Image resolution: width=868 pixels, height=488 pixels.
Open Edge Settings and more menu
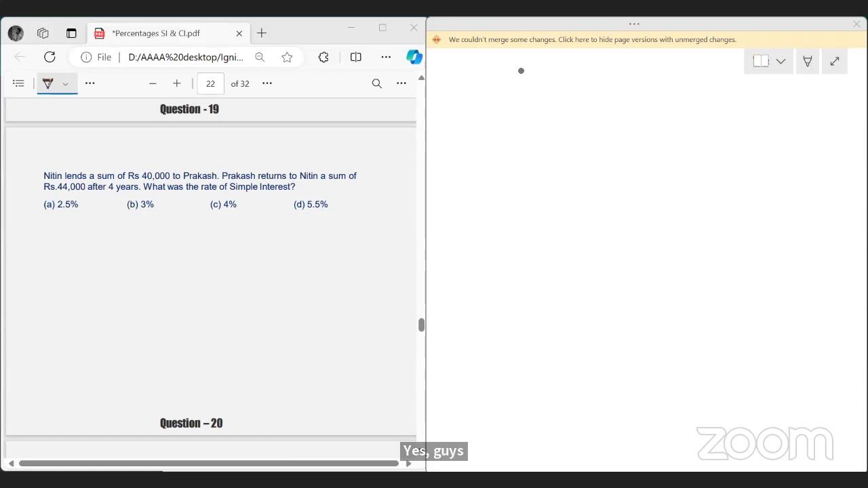tap(386, 57)
